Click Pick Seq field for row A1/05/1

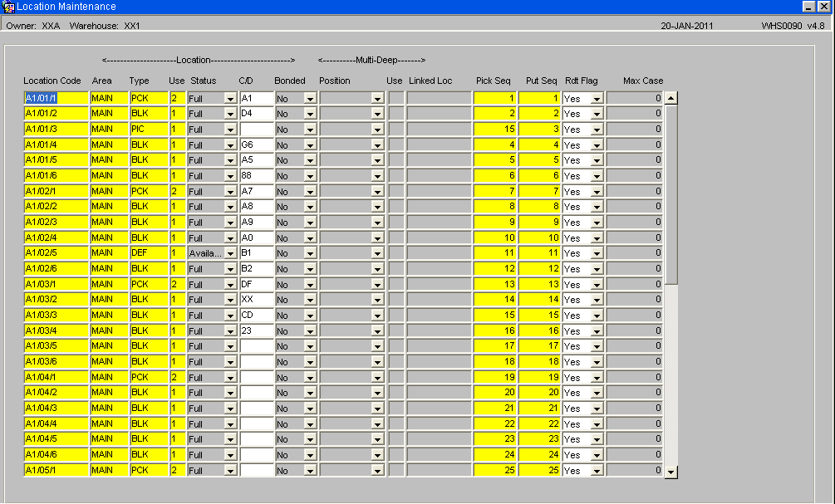tap(494, 471)
